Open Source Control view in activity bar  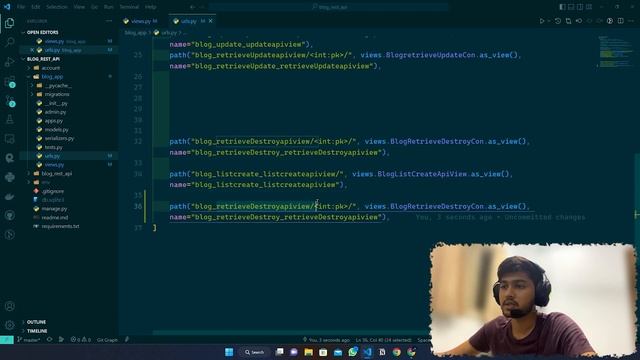9,100
